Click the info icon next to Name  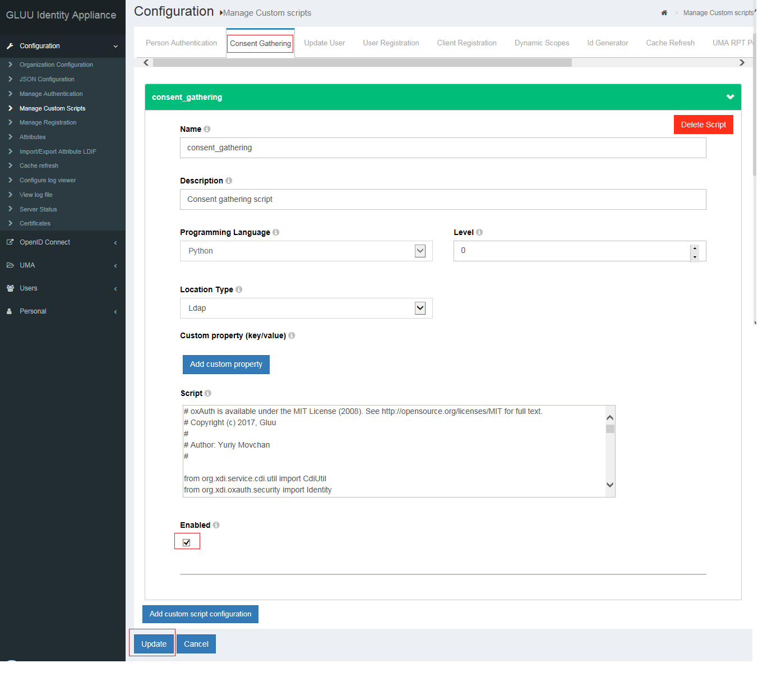coord(207,129)
